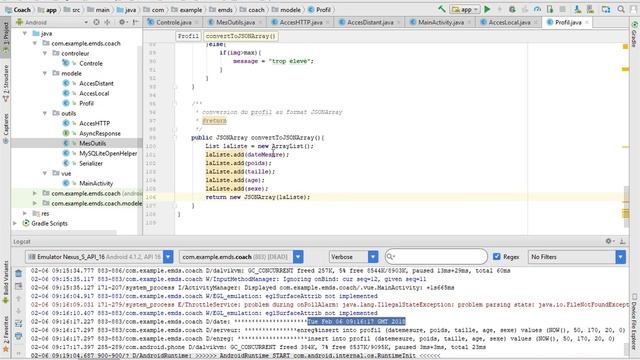Hide the project panel with the hide icon

[x=135, y=22]
